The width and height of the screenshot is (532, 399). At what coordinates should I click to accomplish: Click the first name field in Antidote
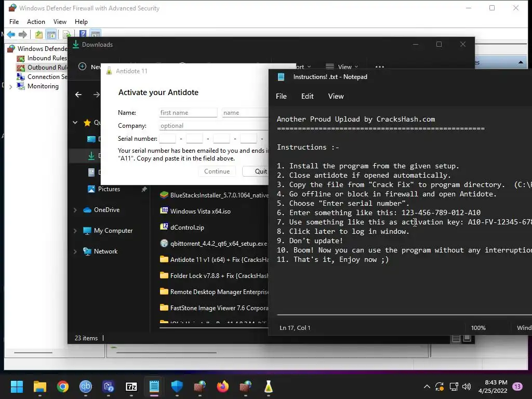click(188, 113)
